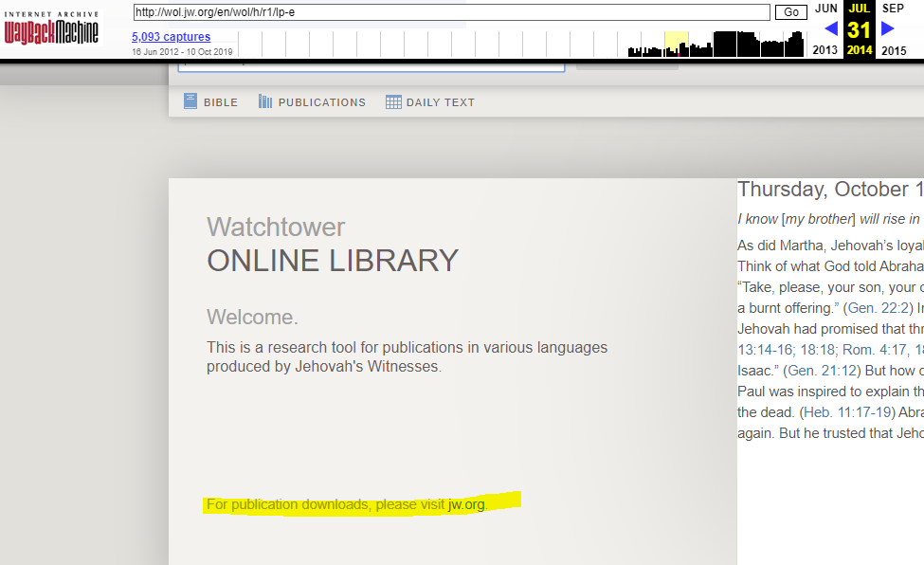
Task: Click the Publications books icon
Action: [265, 101]
